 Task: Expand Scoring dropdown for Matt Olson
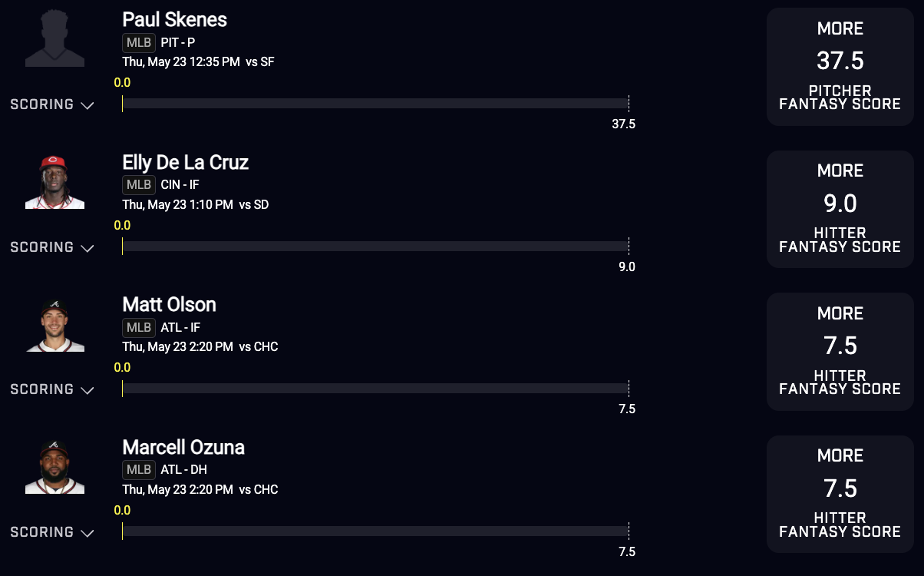(x=51, y=389)
